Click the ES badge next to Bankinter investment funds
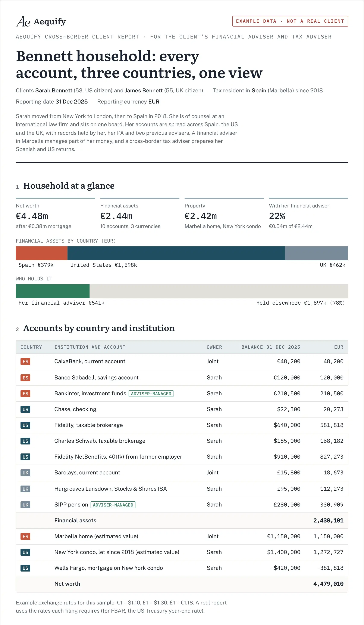 25,394
